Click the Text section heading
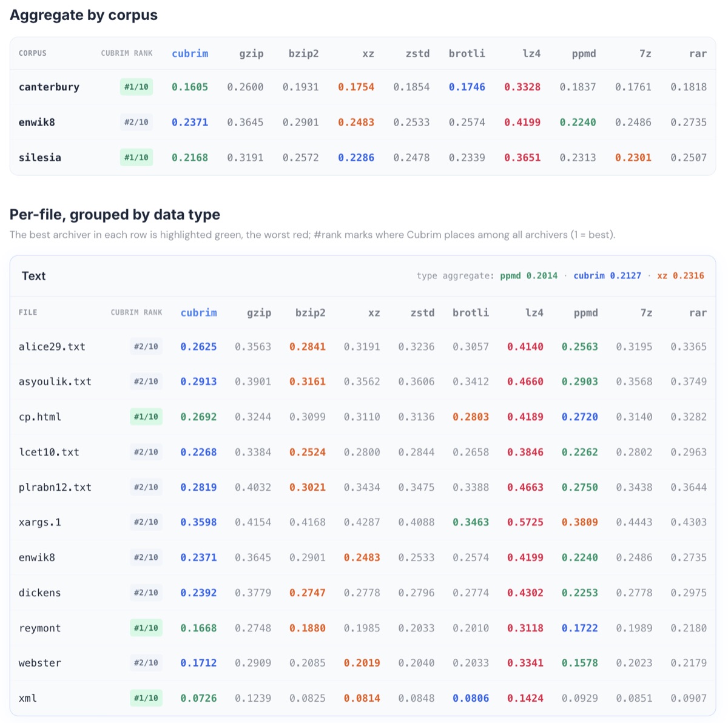Viewport: 728px width, 723px height. click(34, 276)
